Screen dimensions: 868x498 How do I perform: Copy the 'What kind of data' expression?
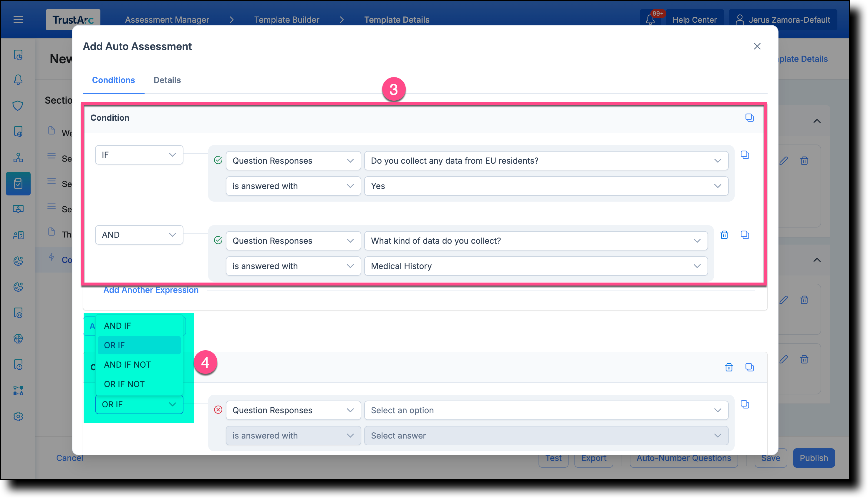[745, 235]
